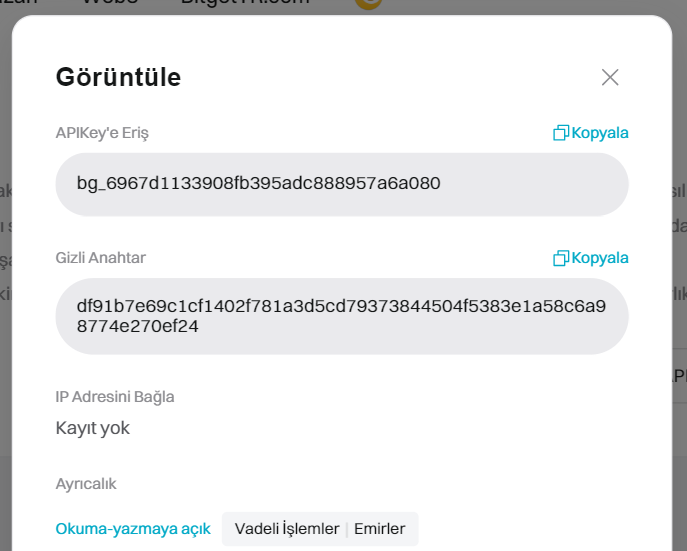This screenshot has height=551, width=687.
Task: Click the IP Adresini Bağla label
Action: [x=115, y=397]
